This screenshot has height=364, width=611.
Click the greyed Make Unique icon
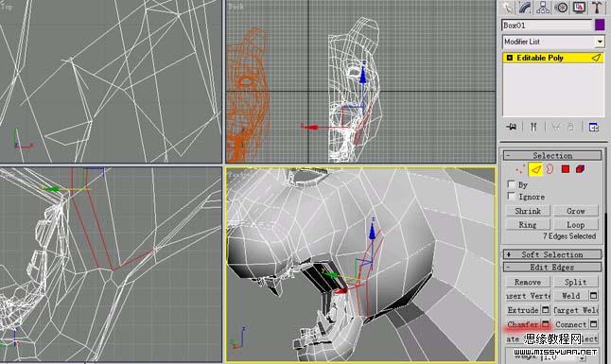(x=555, y=127)
